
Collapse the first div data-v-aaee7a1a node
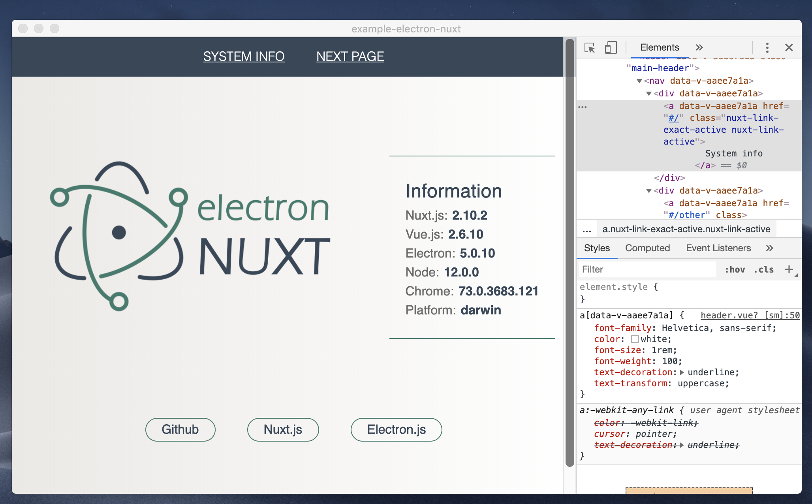(x=649, y=94)
